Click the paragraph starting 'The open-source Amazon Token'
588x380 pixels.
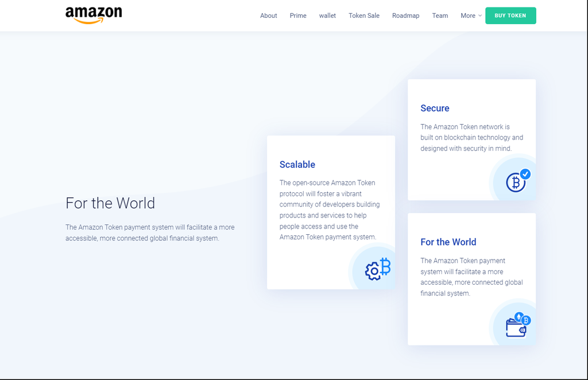pos(330,210)
